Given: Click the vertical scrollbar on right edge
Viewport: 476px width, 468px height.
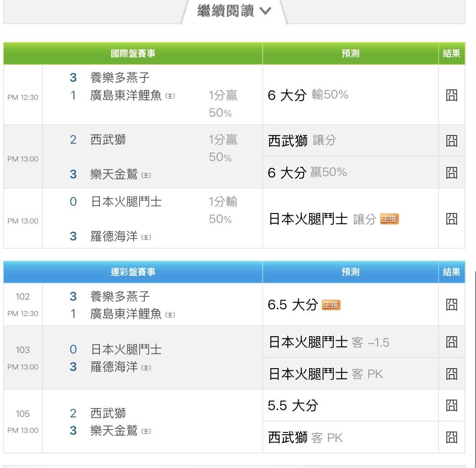Looking at the screenshot, I should [475, 365].
